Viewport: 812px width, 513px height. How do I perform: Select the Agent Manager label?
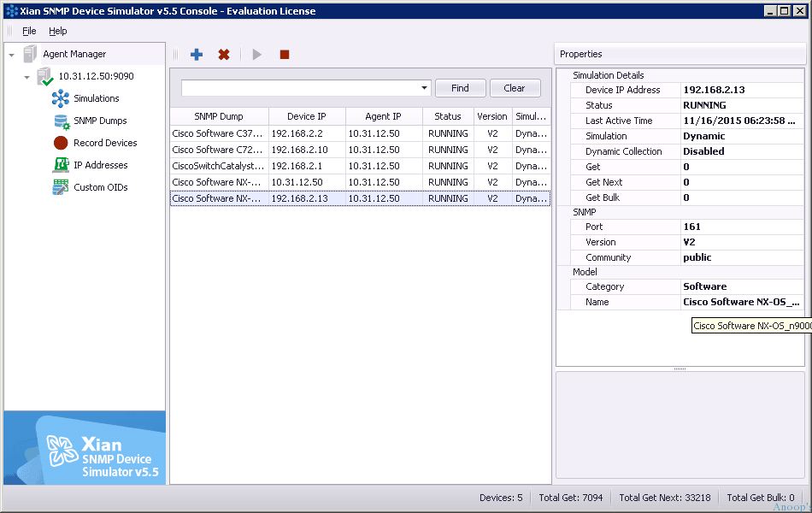(x=74, y=54)
